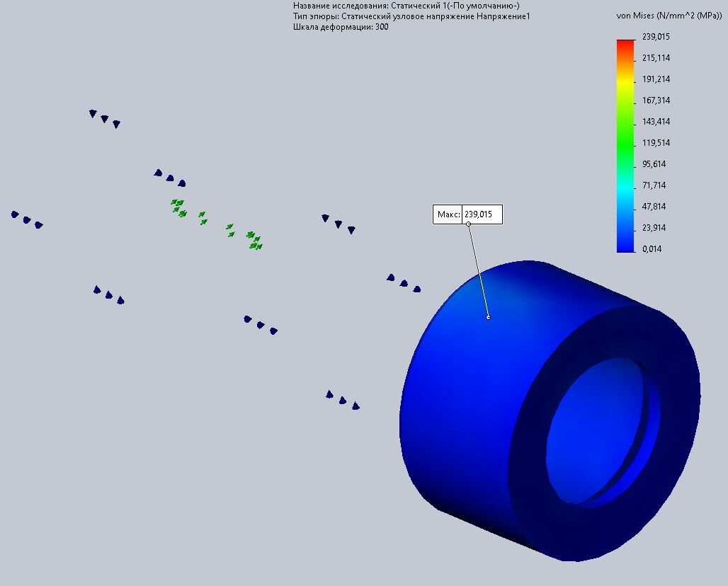This screenshot has height=586, width=728.
Task: Click the 119,514 legend tick label
Action: (x=655, y=143)
